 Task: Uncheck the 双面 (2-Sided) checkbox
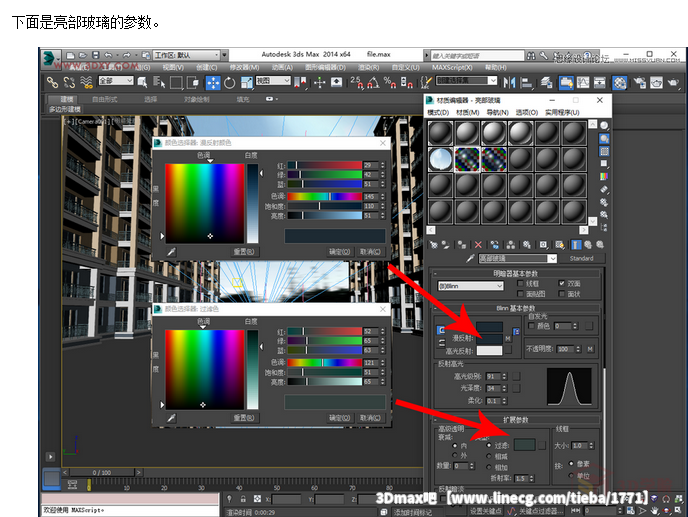coord(562,284)
